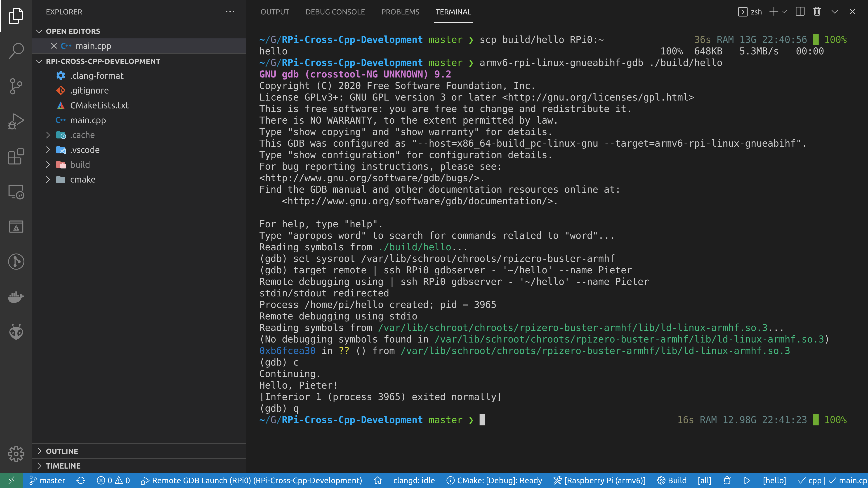
Task: Open the Search view in activity bar
Action: point(16,51)
